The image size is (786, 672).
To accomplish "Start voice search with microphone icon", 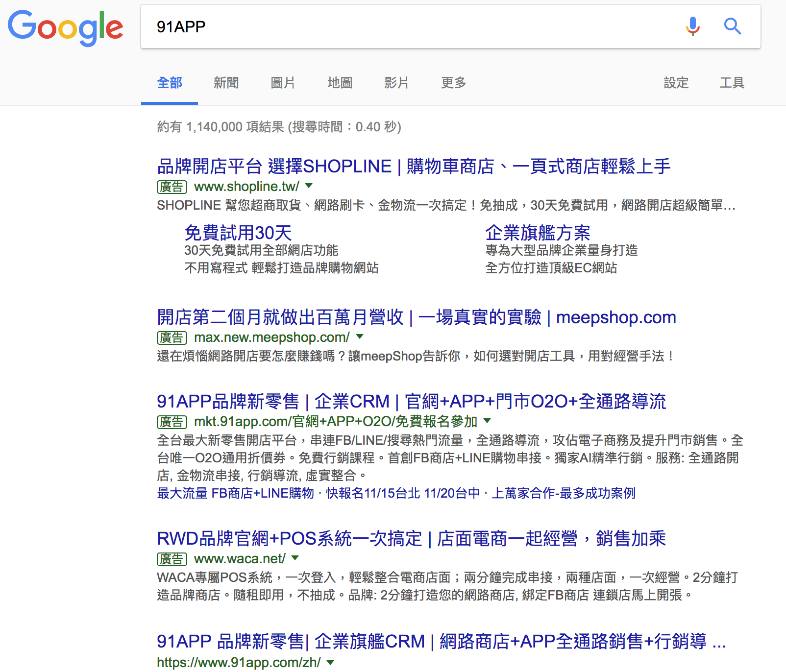I will (x=693, y=26).
